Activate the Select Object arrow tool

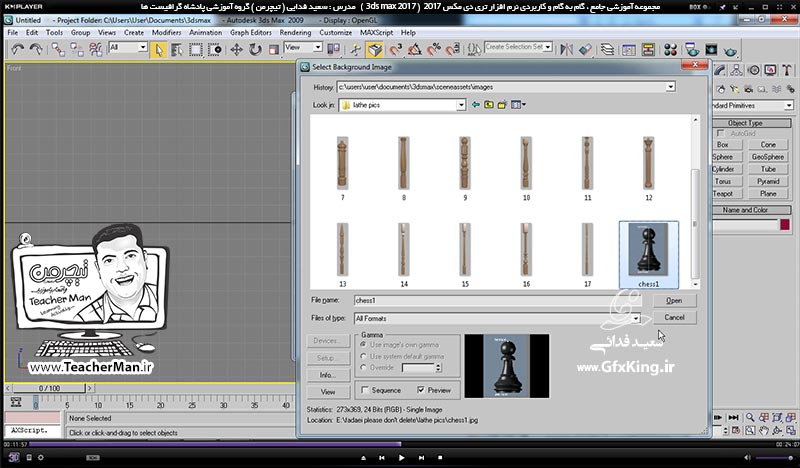click(x=159, y=50)
